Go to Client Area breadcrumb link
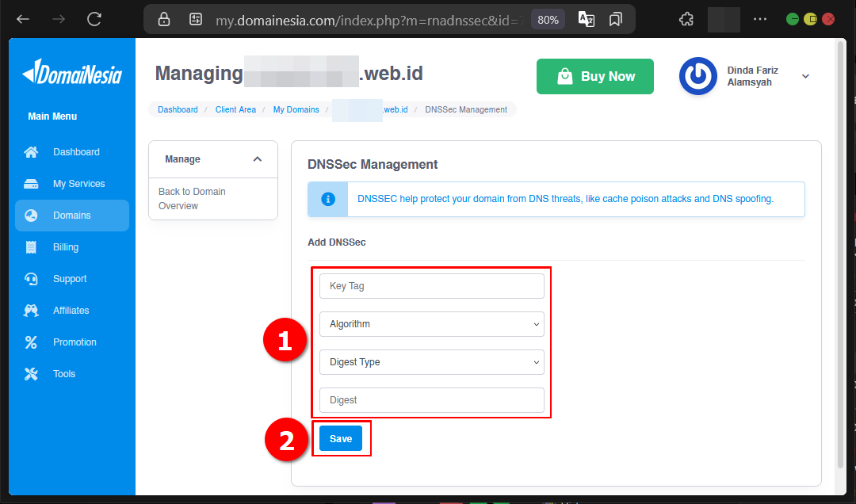This screenshot has width=856, height=504. click(x=235, y=109)
